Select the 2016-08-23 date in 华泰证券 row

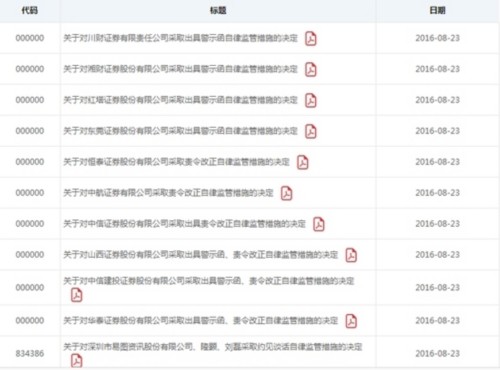coord(437,321)
